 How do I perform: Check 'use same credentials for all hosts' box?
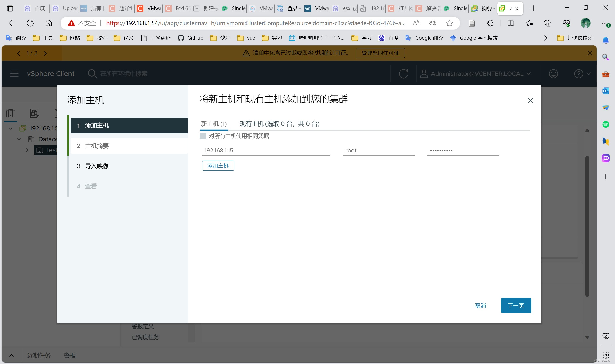coord(203,136)
